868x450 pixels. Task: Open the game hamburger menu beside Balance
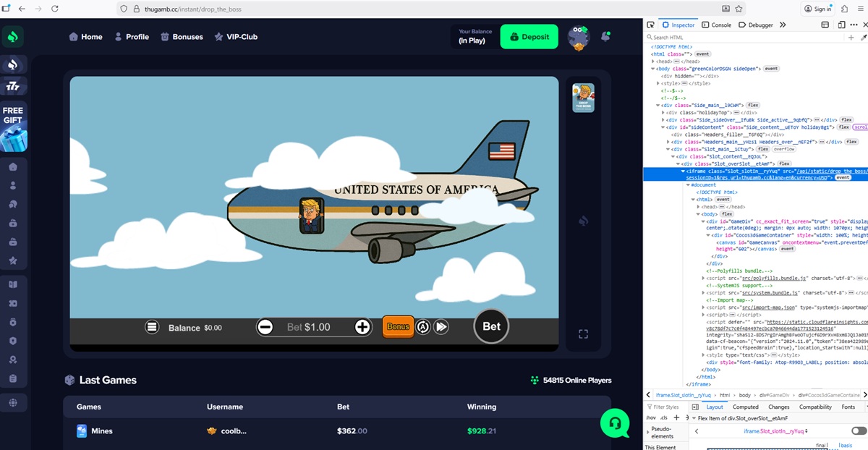(x=152, y=327)
